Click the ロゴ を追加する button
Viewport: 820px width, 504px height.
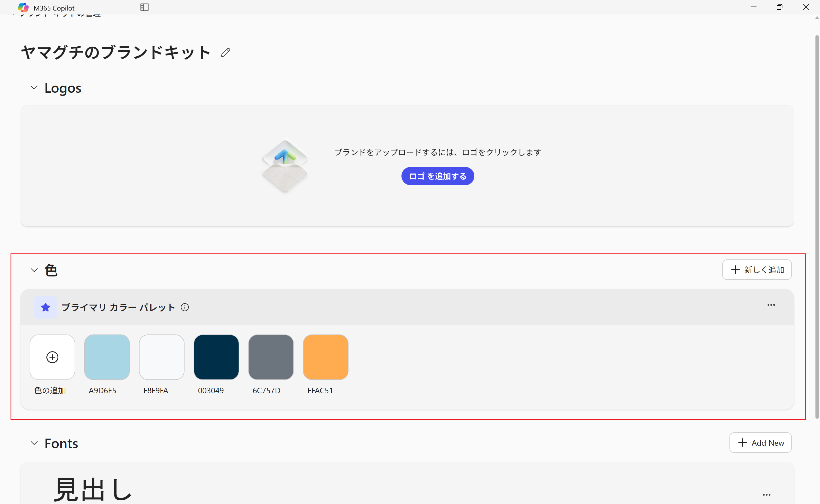pos(437,176)
